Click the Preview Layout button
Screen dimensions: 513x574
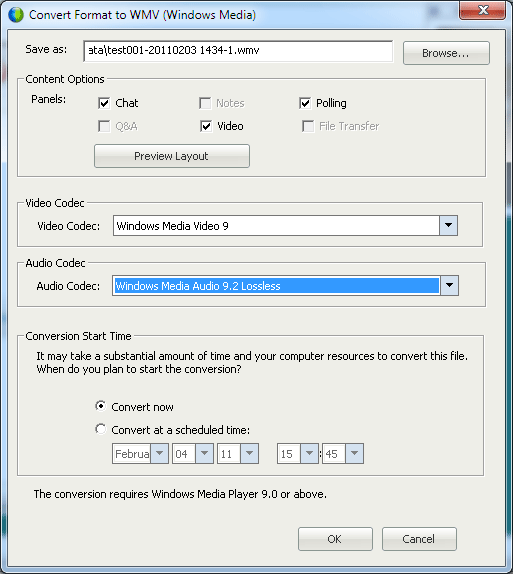pyautogui.click(x=172, y=156)
